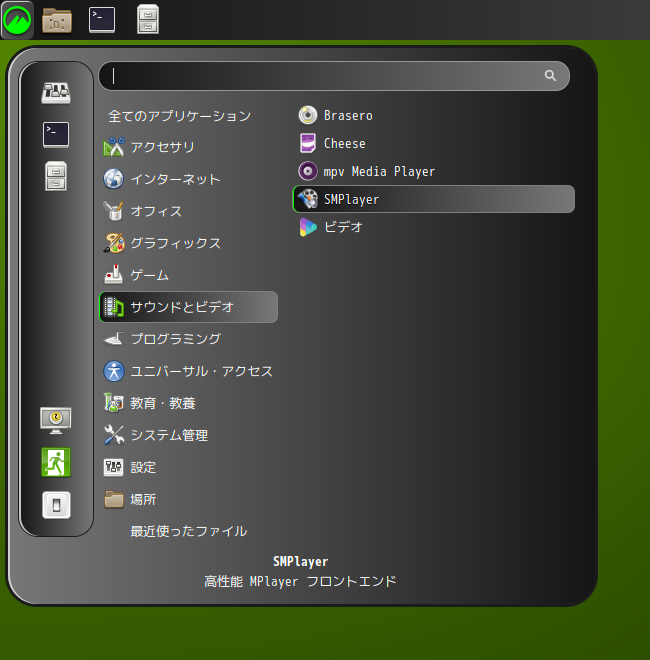This screenshot has width=650, height=660.
Task: Open the 設定 category
Action: point(189,467)
